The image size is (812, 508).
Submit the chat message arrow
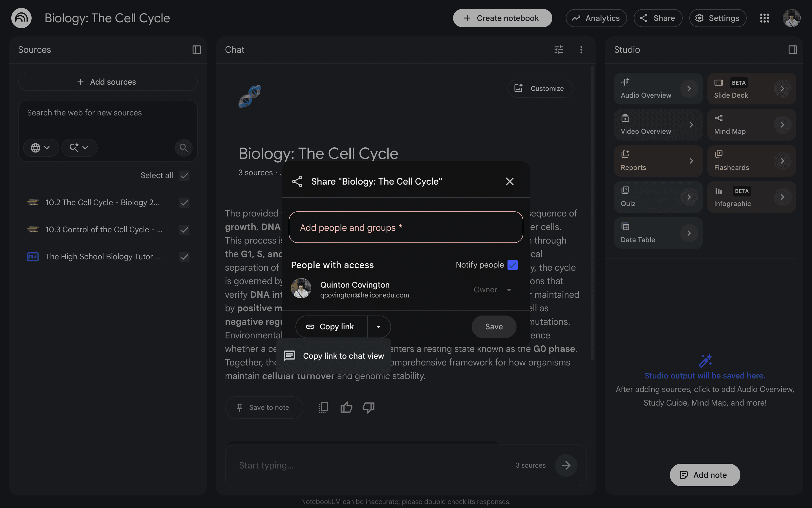pyautogui.click(x=566, y=465)
